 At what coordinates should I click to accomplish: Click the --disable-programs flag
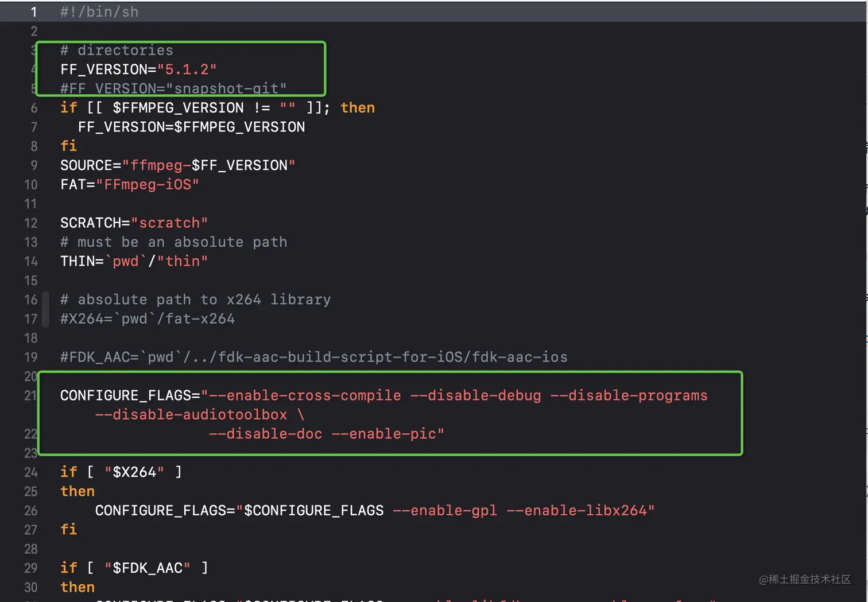(629, 395)
